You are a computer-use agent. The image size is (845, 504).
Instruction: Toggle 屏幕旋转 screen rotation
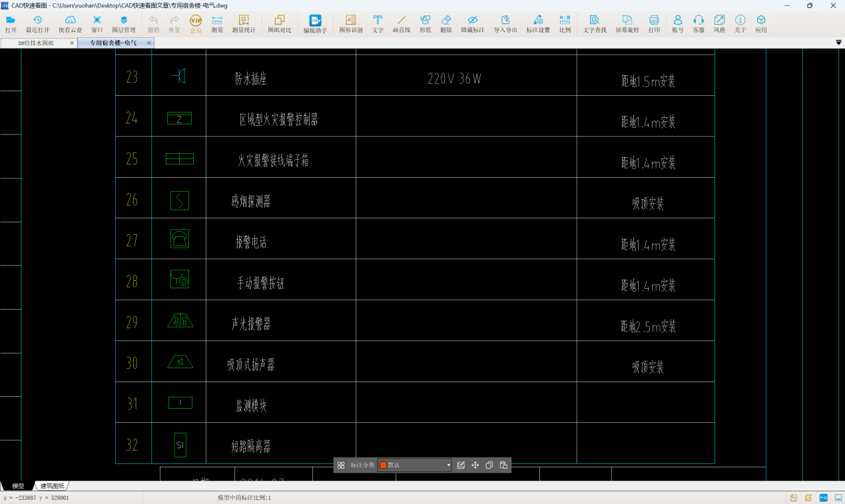(x=627, y=24)
